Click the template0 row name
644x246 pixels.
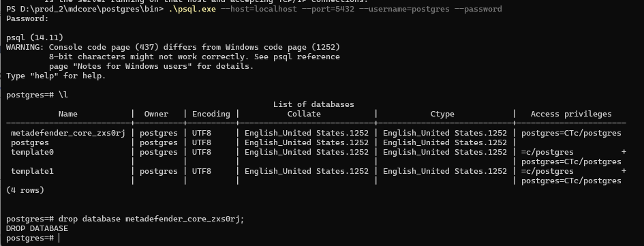tap(32, 152)
